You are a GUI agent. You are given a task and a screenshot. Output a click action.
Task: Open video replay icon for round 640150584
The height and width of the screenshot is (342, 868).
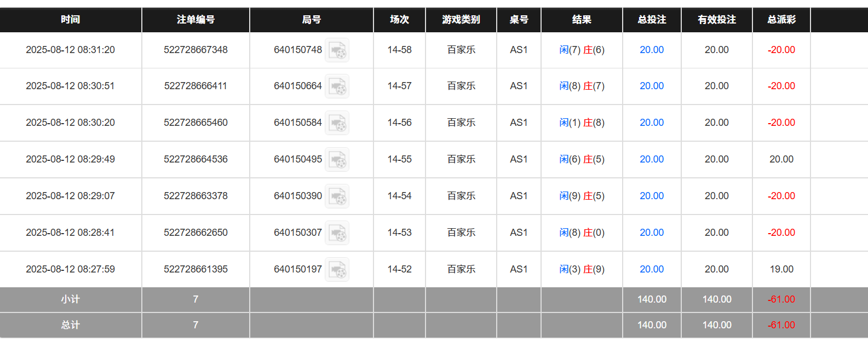point(337,123)
